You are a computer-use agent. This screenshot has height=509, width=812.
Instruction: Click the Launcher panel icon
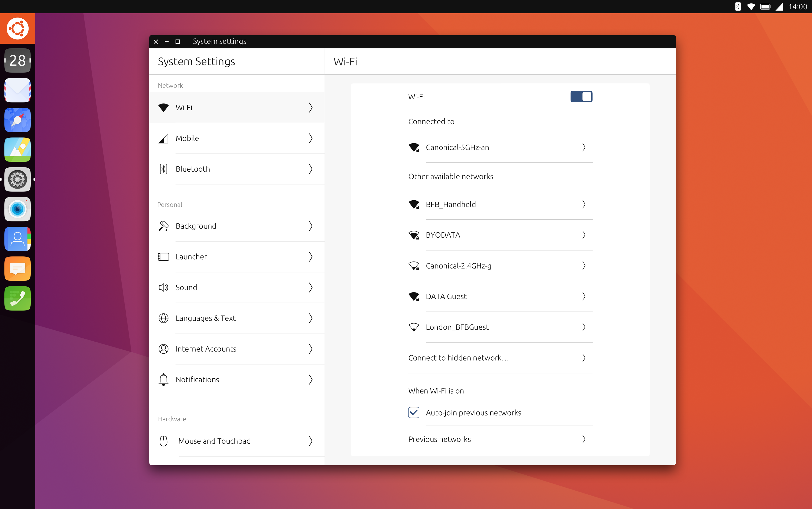coord(163,257)
